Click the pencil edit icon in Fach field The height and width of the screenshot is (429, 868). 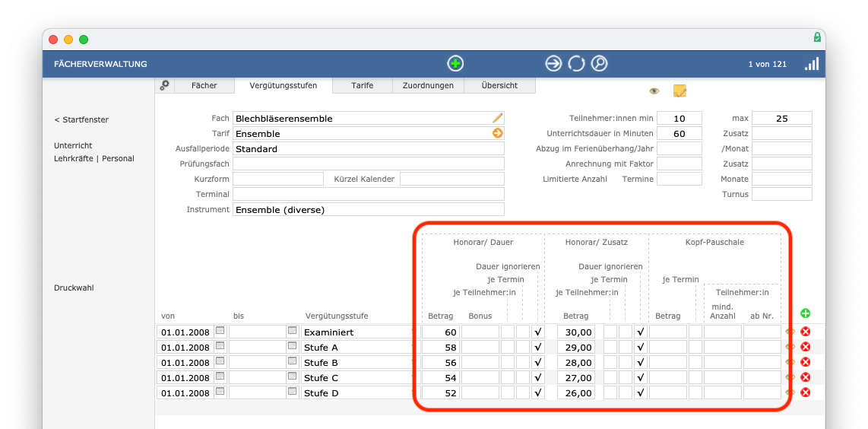(x=498, y=117)
